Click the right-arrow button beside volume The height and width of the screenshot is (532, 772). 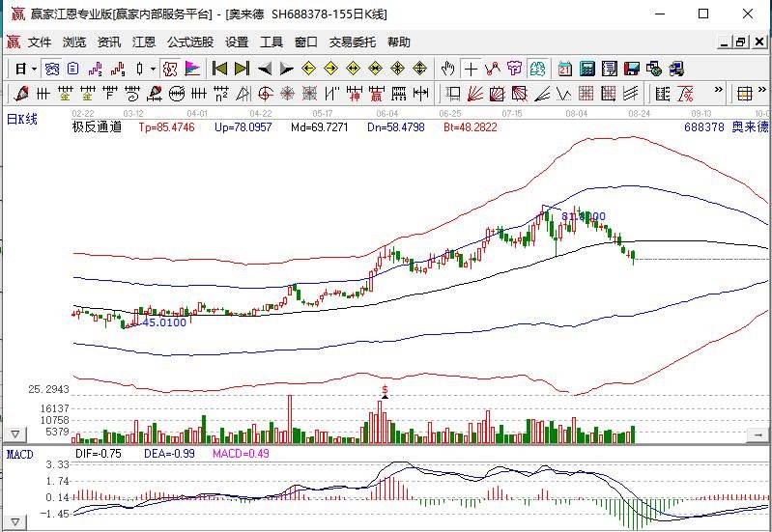(758, 434)
